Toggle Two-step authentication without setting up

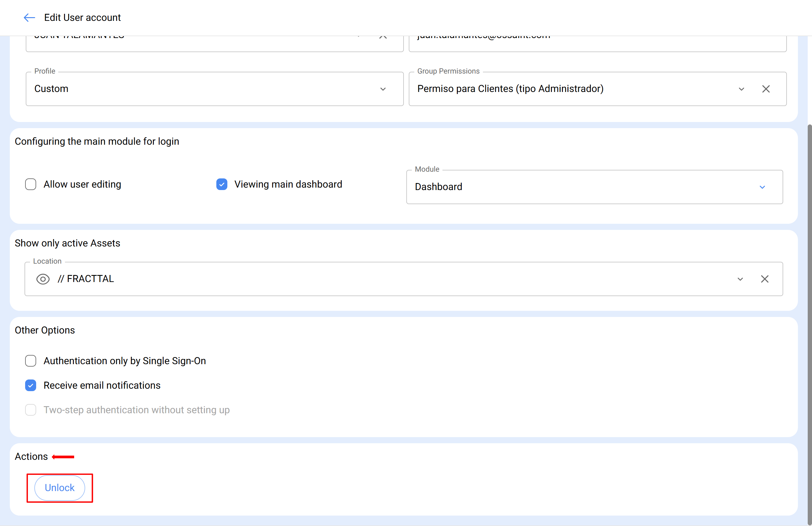(31, 409)
